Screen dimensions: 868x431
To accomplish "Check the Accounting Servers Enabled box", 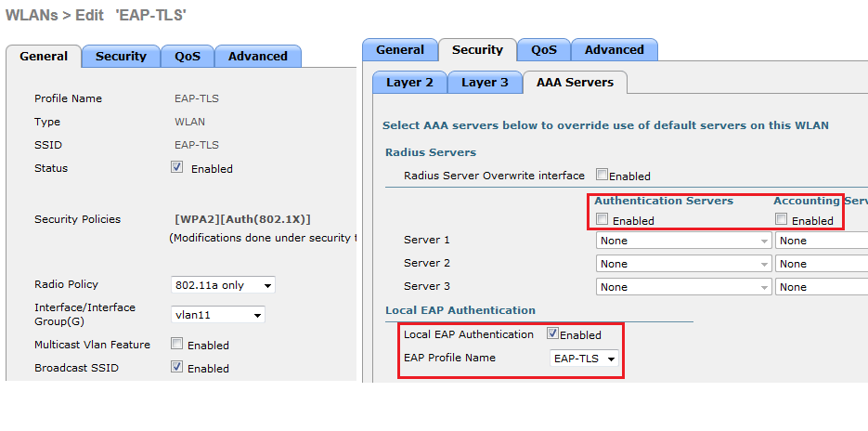I will (x=782, y=220).
